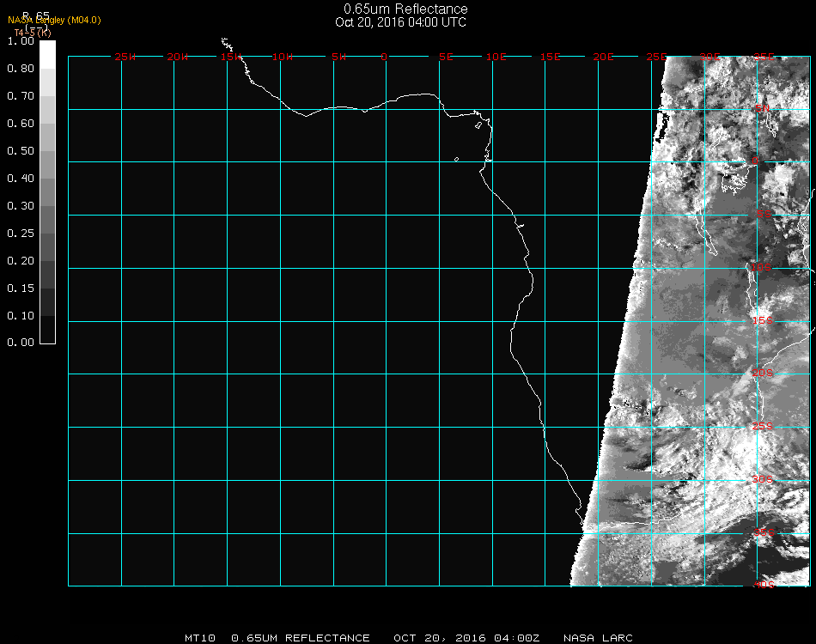The image size is (816, 644).
Task: Click the 'MT10' text in the footer
Action: click(x=202, y=638)
